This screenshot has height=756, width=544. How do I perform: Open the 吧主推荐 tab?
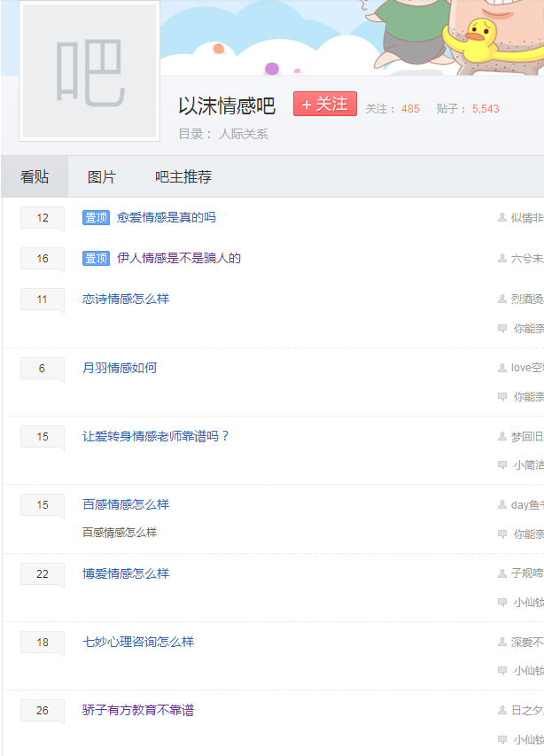pos(183,177)
